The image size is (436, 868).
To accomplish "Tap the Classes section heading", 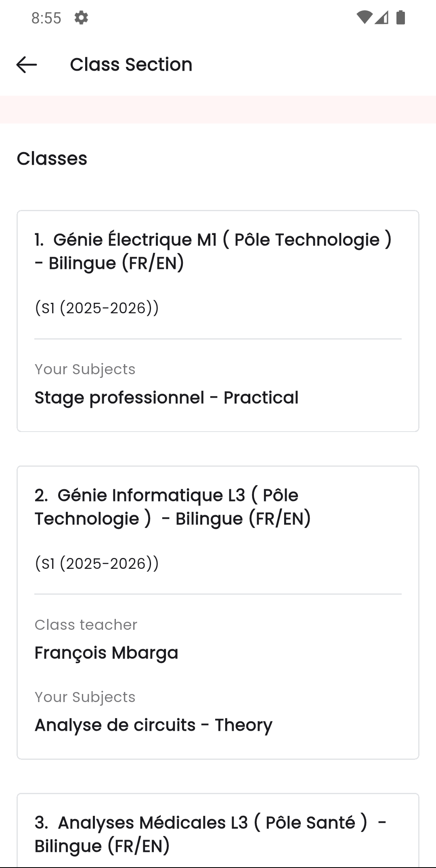I will pyautogui.click(x=52, y=158).
